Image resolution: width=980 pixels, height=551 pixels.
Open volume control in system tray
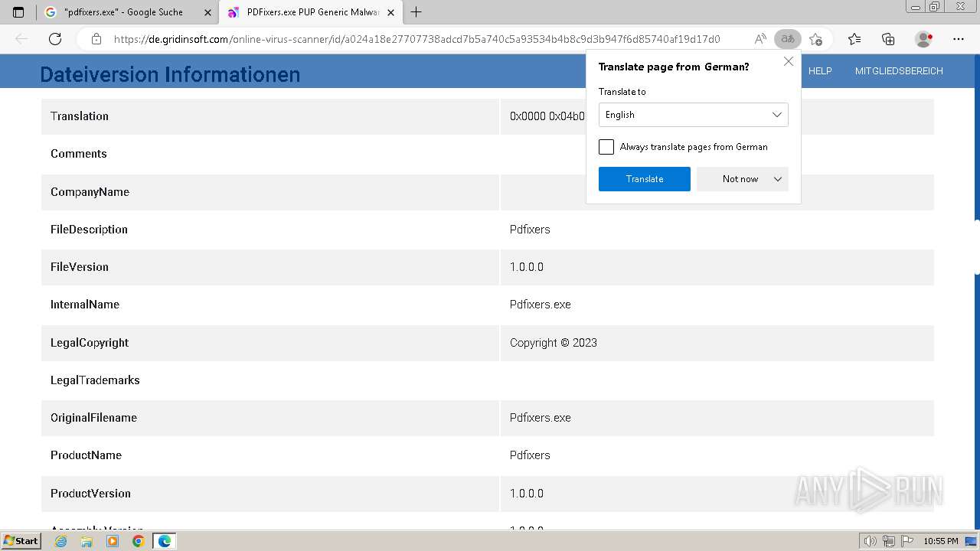coord(870,541)
